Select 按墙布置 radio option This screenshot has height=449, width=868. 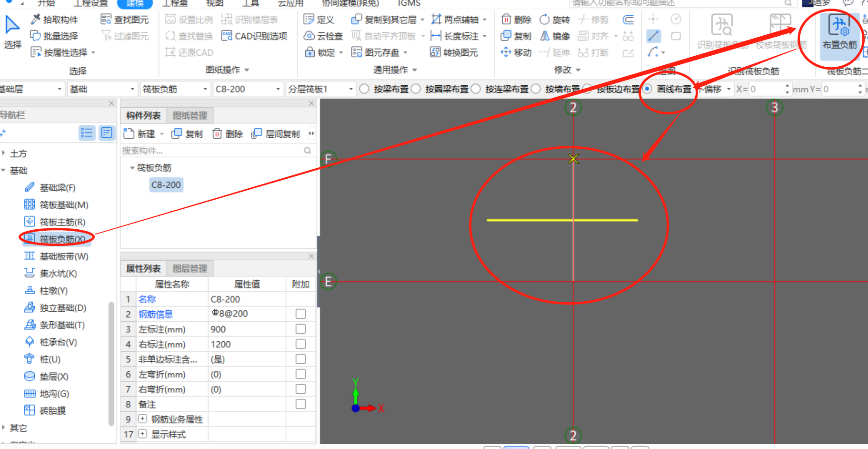click(536, 89)
